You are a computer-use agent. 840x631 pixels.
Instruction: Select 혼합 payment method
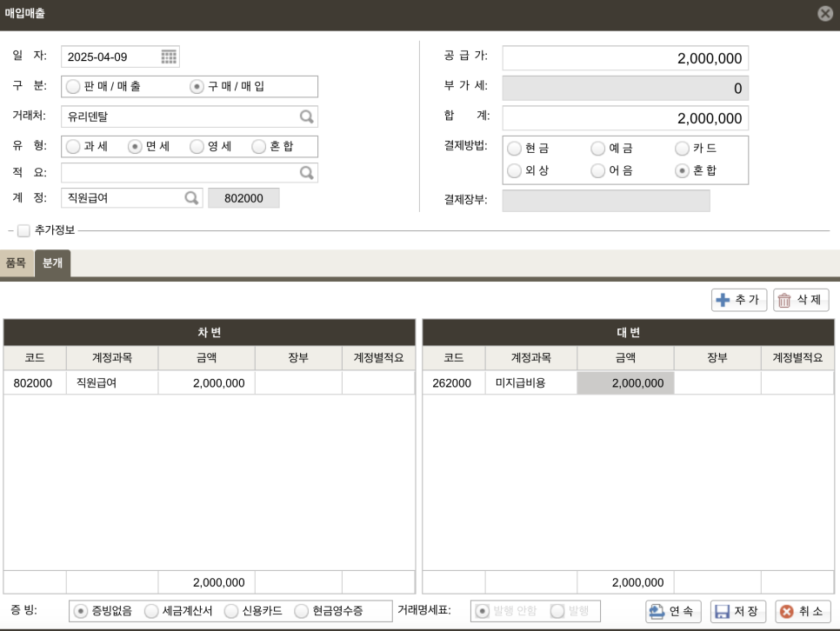682,171
